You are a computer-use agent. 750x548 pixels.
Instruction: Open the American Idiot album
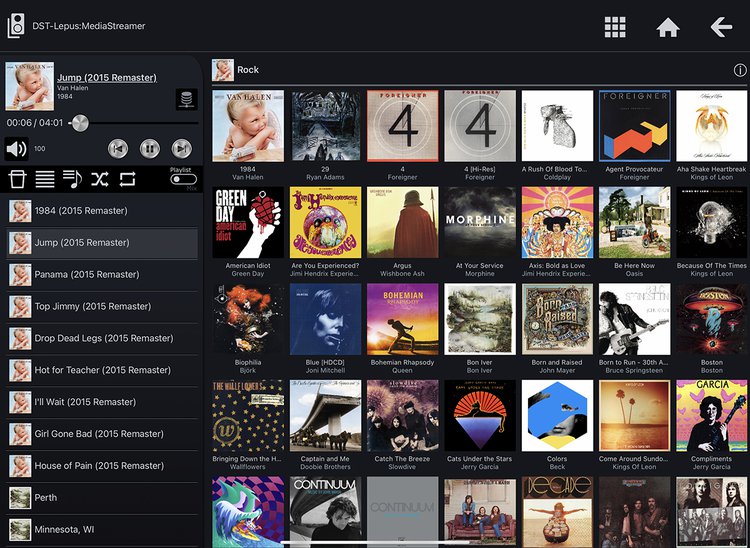tap(248, 223)
